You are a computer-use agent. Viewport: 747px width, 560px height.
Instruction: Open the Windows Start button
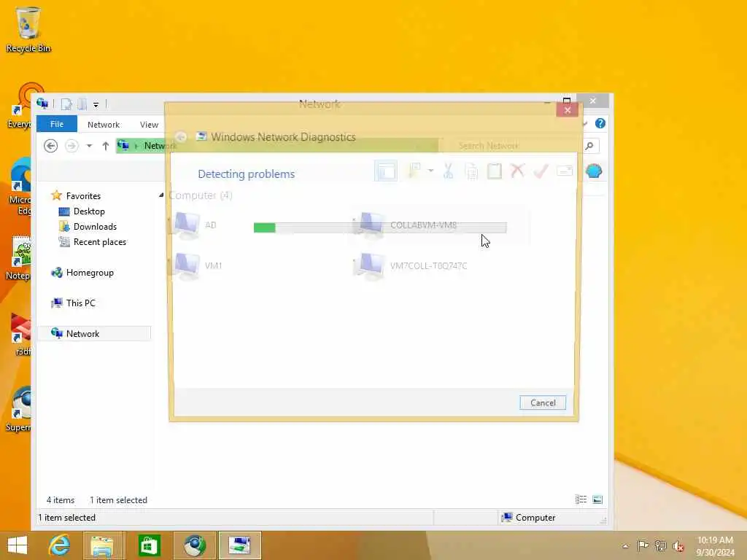click(x=18, y=545)
